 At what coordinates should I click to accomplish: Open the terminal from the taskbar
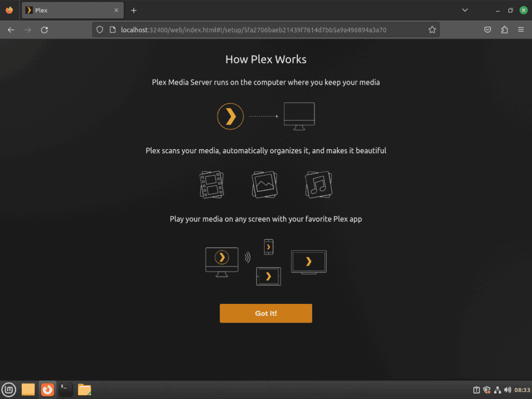click(x=65, y=390)
